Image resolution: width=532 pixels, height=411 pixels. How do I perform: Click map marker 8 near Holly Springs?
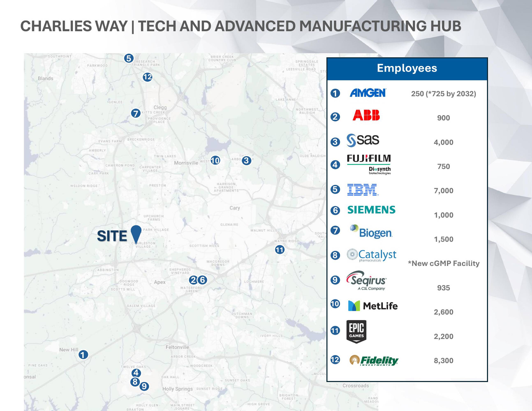(x=135, y=382)
